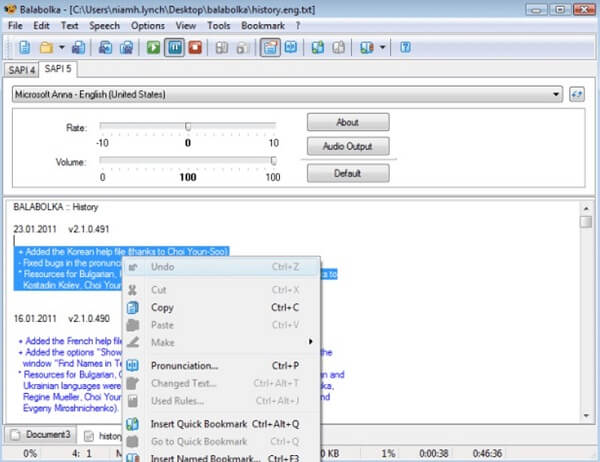Image resolution: width=600 pixels, height=462 pixels.
Task: Expand the Make submenu arrow
Action: point(311,341)
